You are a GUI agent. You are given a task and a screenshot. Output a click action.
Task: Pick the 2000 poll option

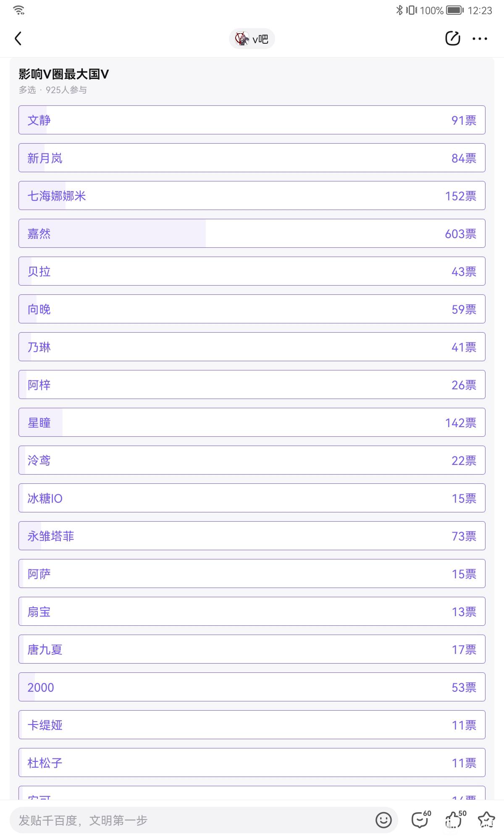tap(252, 687)
